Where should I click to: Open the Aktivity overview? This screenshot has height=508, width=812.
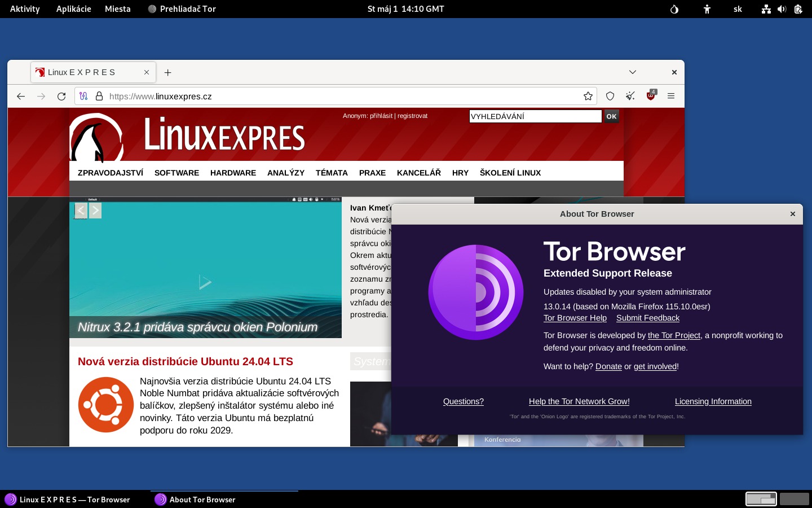(x=25, y=9)
